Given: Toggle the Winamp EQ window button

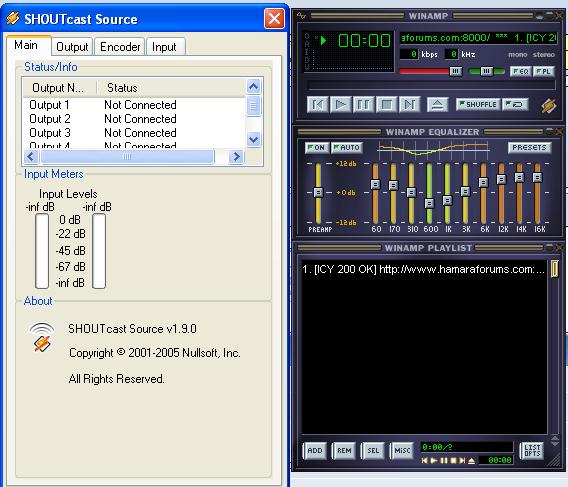Looking at the screenshot, I should pos(521,71).
